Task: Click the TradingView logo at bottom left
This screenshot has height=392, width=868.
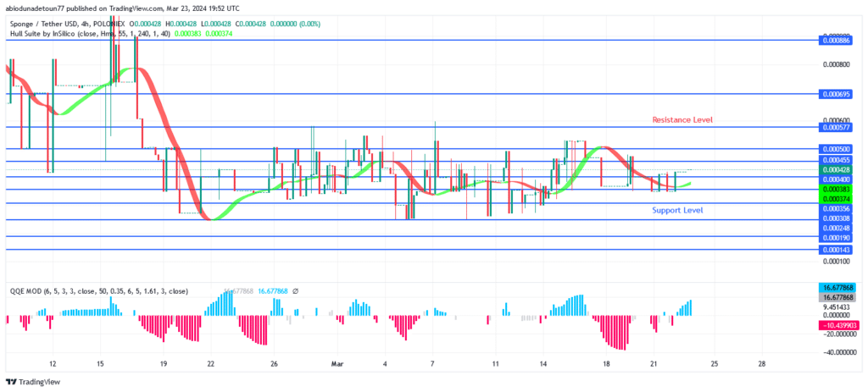Action: (x=33, y=382)
